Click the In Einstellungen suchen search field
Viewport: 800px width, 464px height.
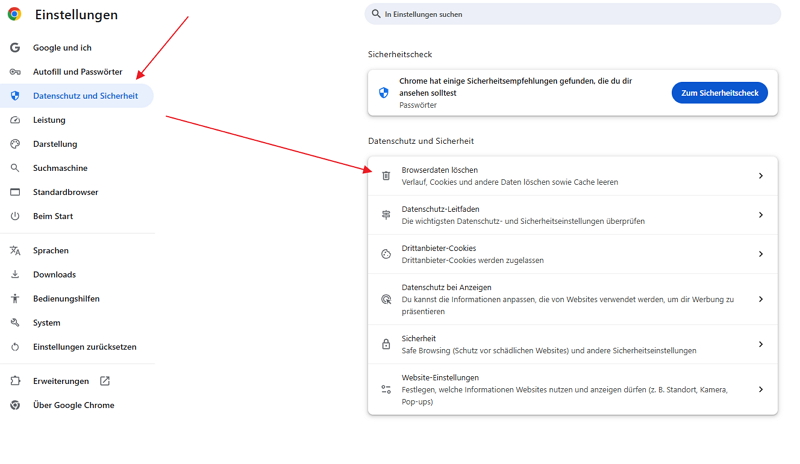point(575,14)
